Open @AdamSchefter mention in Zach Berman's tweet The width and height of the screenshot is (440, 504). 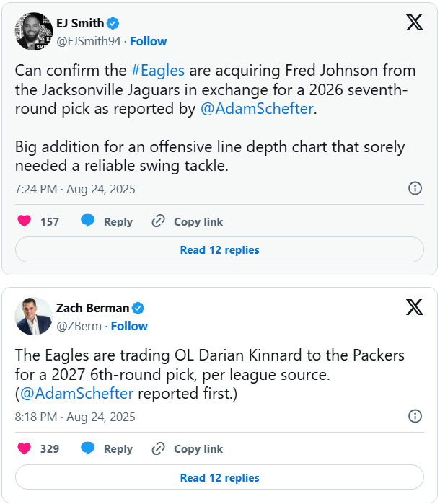point(76,394)
